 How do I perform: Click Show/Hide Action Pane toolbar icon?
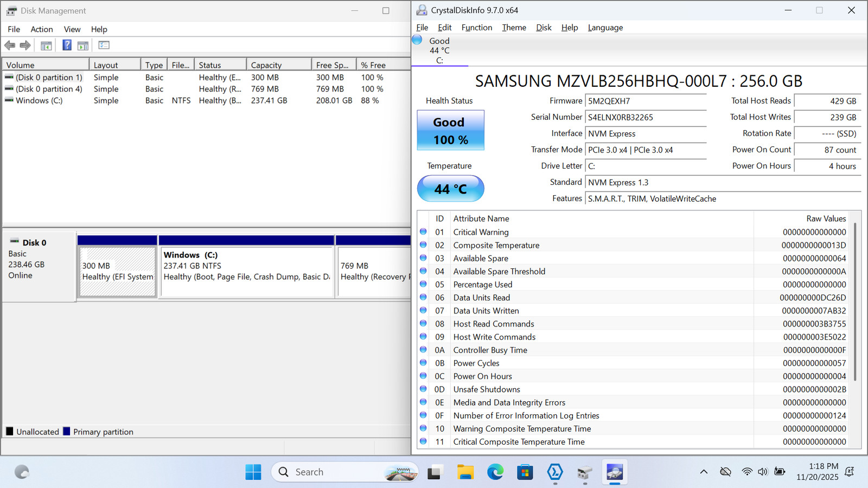tap(83, 46)
